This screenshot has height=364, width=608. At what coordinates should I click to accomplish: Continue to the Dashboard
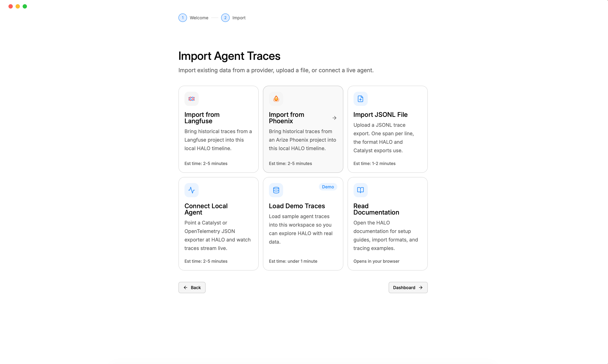[x=408, y=288]
